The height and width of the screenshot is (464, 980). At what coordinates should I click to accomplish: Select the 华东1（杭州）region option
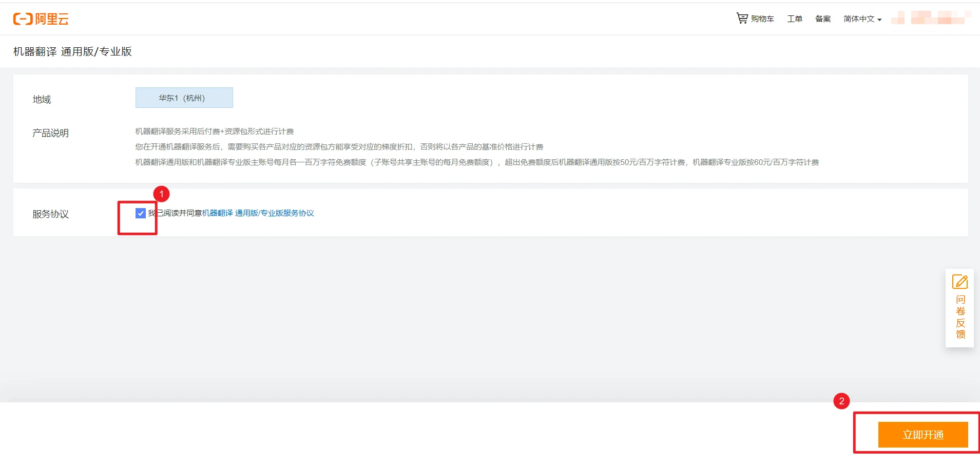(183, 97)
